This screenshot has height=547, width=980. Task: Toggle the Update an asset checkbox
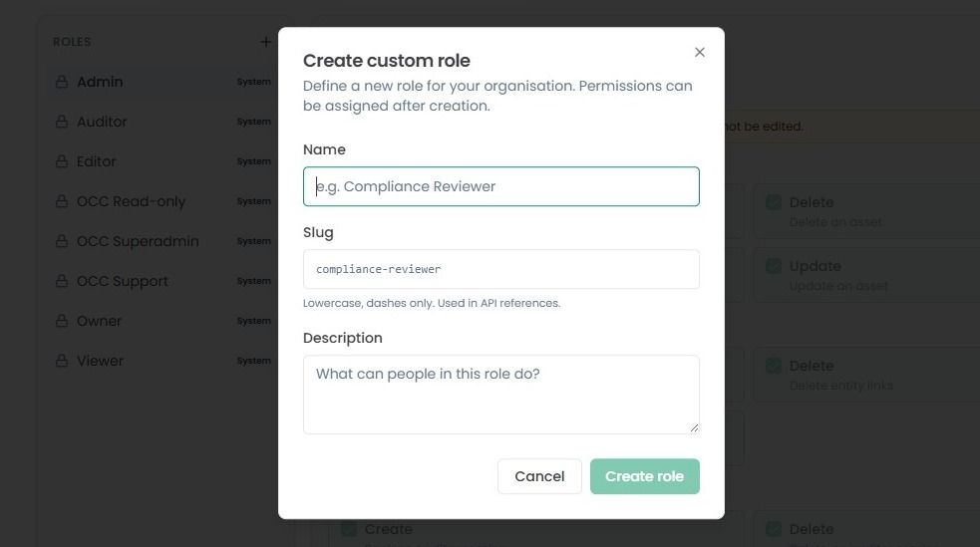coord(774,266)
